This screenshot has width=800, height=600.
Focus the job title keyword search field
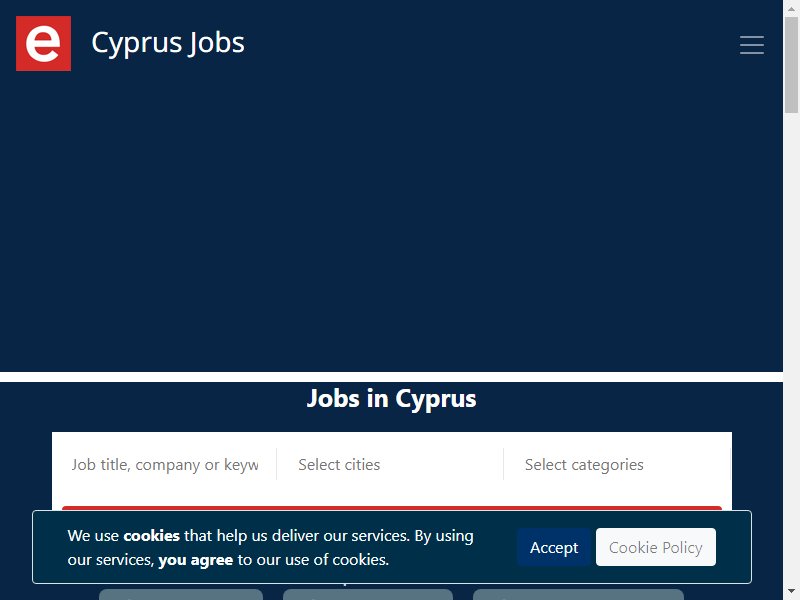[x=165, y=464]
